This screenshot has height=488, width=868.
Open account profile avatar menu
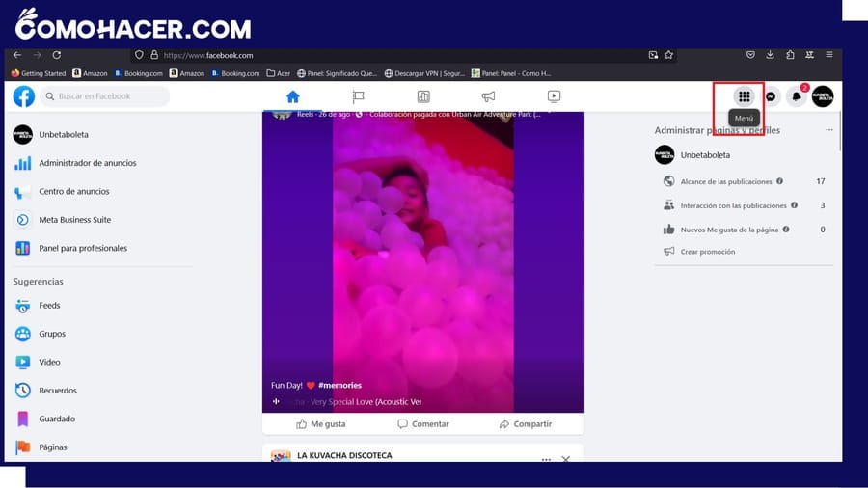(823, 96)
